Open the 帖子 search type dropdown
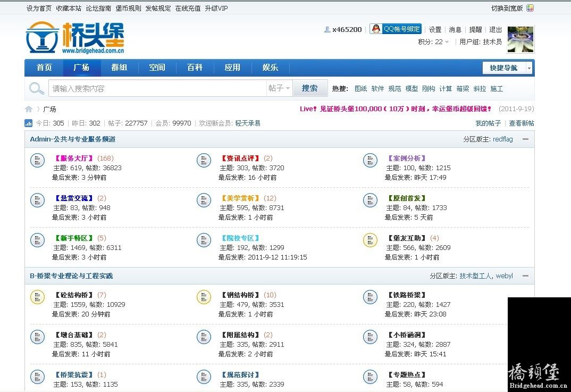Screen dimensions: 571x392 (279, 88)
